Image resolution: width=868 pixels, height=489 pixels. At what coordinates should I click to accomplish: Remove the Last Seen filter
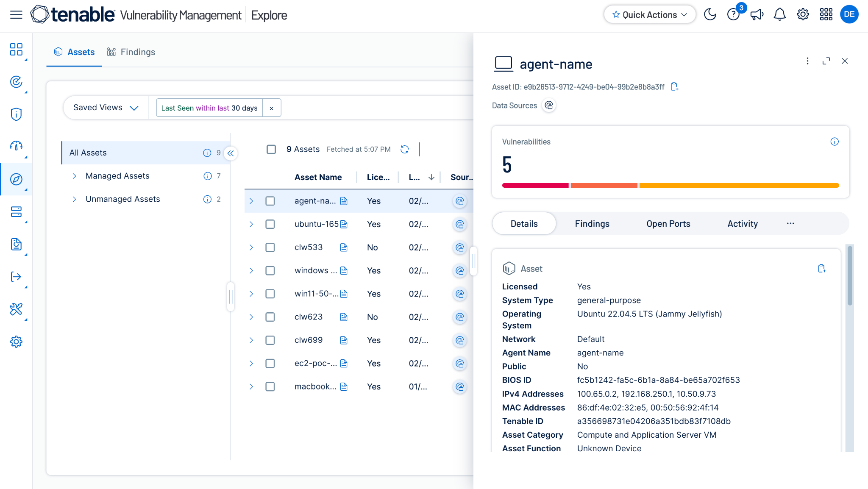(272, 108)
